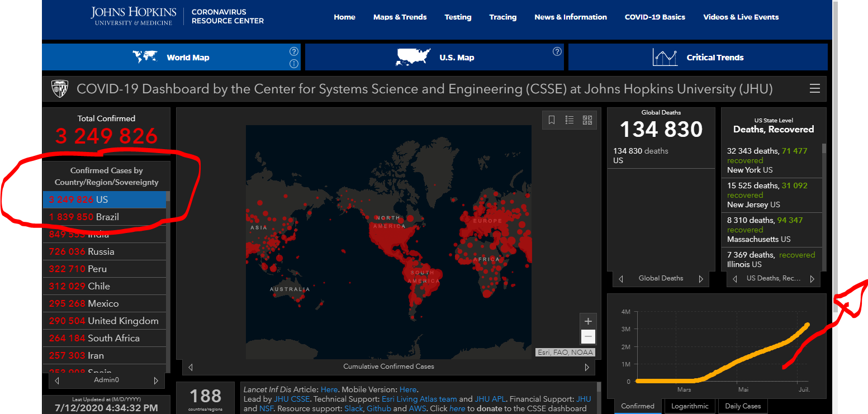This screenshot has height=414, width=868.
Task: Click right arrow beside US Deaths, Rec... pager
Action: [812, 279]
